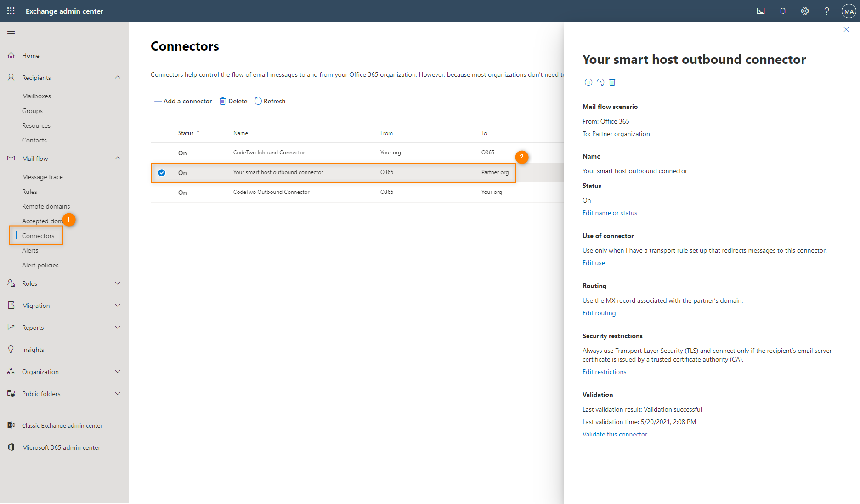Viewport: 860px width, 504px height.
Task: Expand the Roles section chevron
Action: pos(118,283)
